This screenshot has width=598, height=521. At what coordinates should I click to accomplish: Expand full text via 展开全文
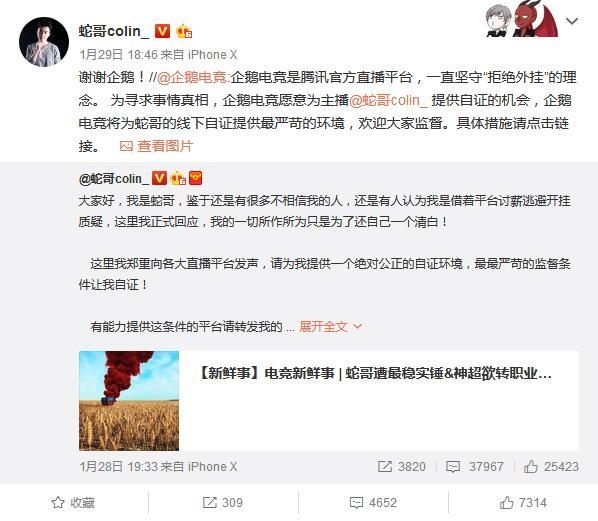pyautogui.click(x=330, y=326)
